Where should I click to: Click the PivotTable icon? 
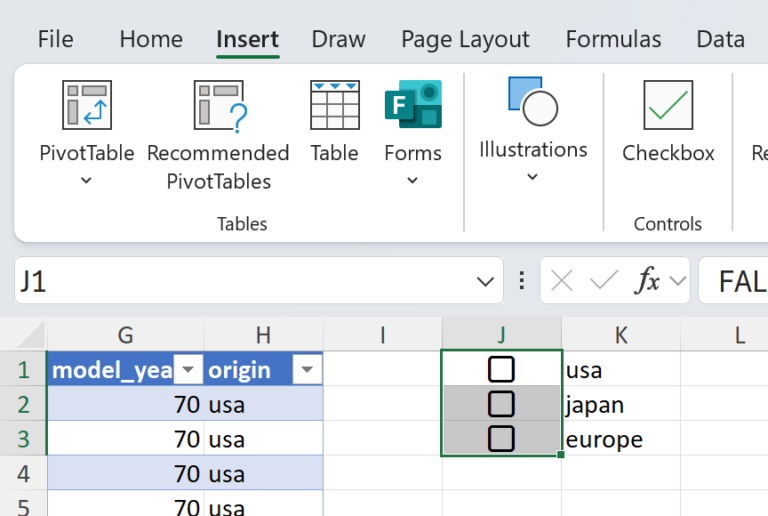coord(87,106)
